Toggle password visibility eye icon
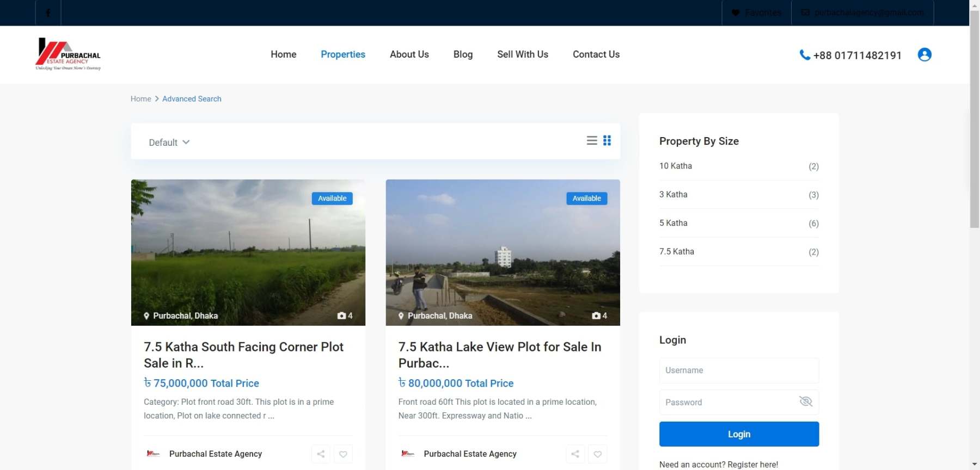The image size is (980, 470). click(x=805, y=401)
